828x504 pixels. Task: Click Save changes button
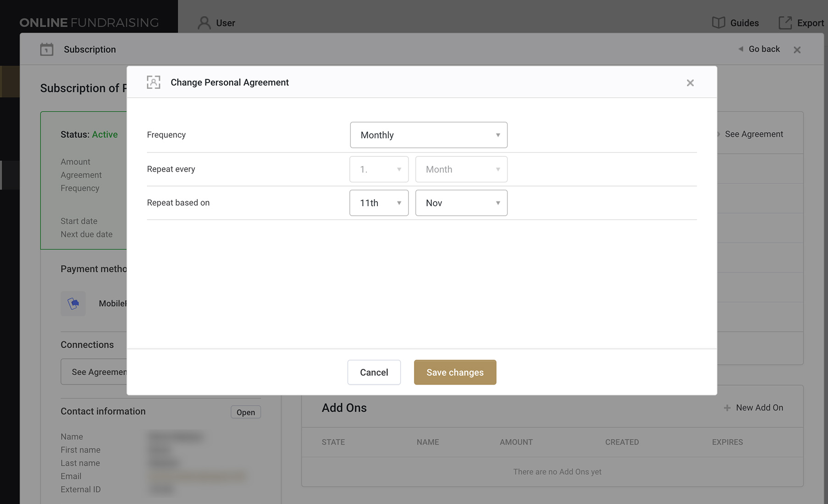point(455,372)
